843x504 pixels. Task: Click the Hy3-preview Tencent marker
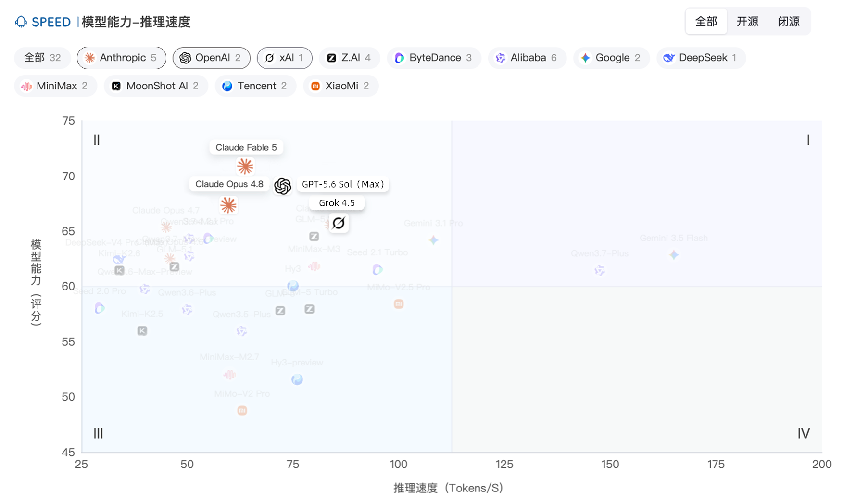point(297,380)
